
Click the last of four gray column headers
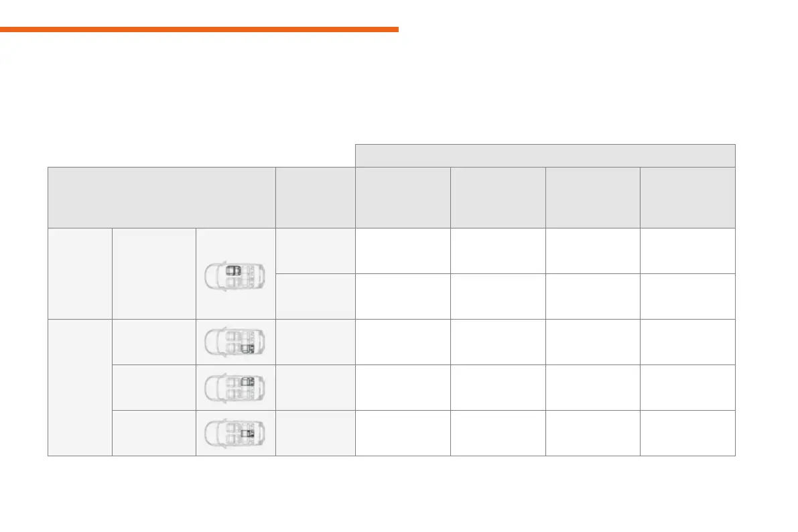[x=687, y=198]
